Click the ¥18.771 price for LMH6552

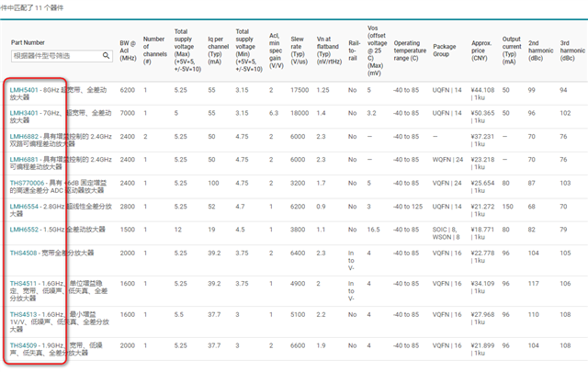(482, 230)
